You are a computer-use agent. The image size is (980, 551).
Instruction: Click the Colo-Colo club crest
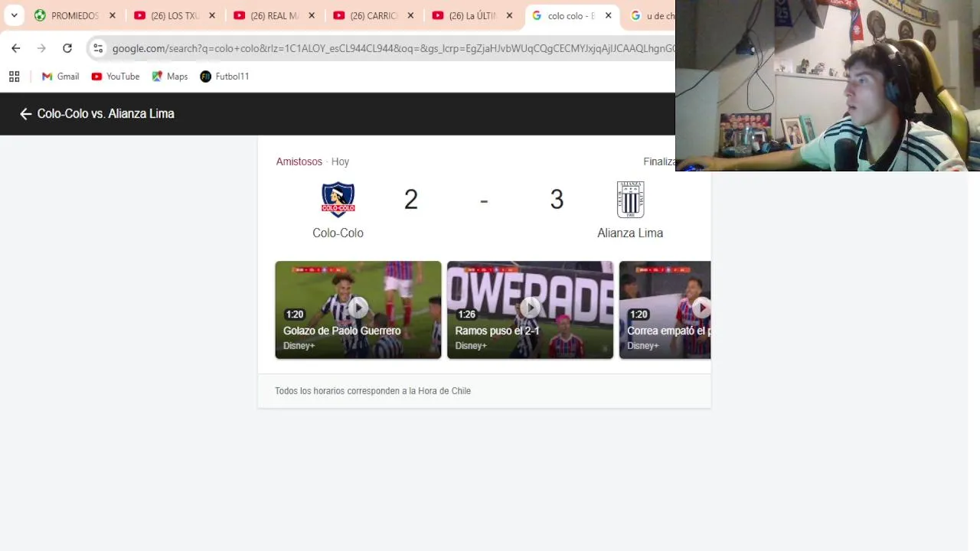(338, 200)
